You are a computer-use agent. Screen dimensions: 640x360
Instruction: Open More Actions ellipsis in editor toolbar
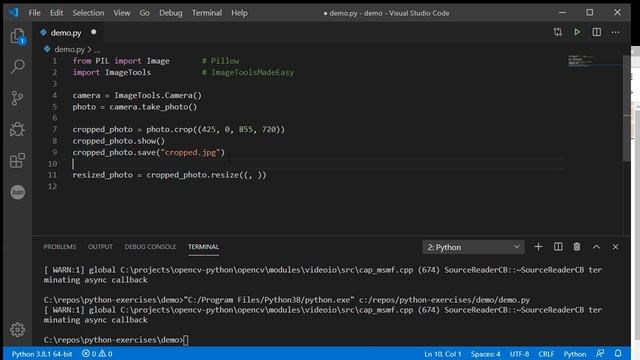(615, 32)
